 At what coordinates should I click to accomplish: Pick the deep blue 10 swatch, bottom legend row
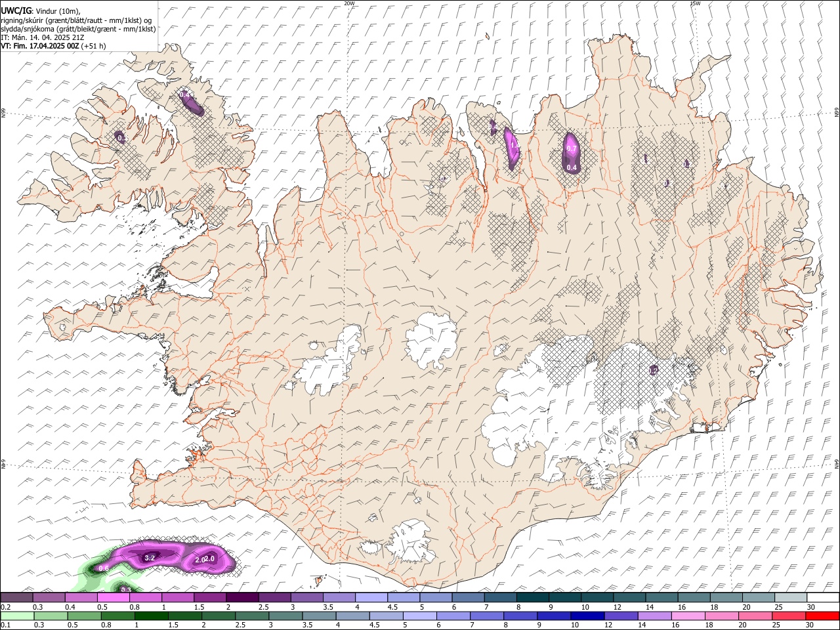tap(587, 616)
